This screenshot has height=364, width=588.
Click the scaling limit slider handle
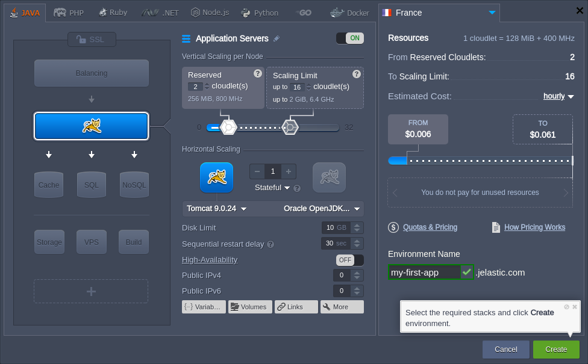pos(290,128)
